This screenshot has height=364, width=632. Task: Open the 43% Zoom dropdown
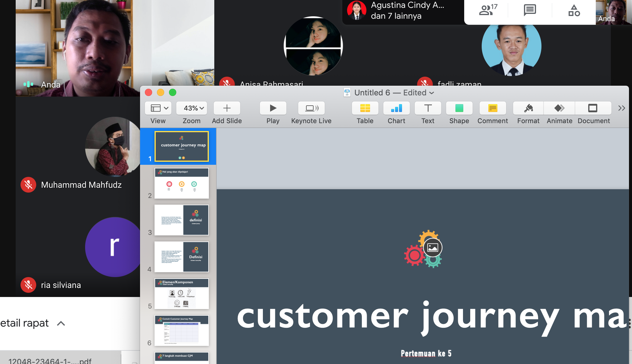pos(192,108)
